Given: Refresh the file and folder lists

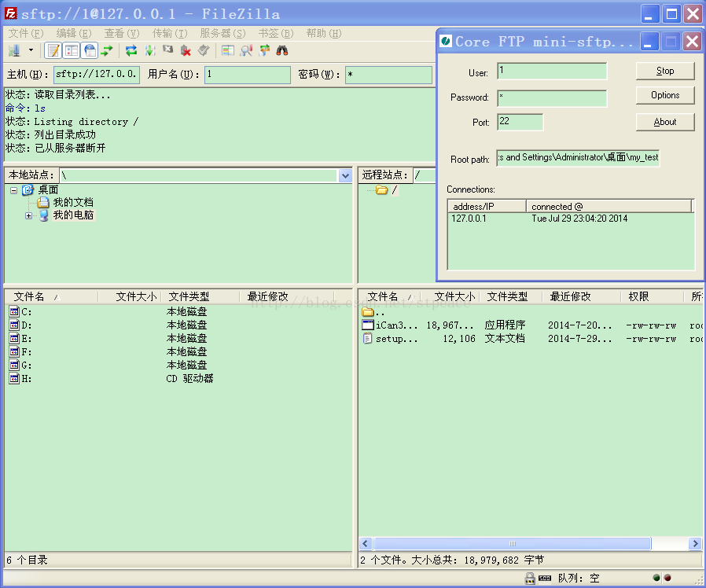Looking at the screenshot, I should [x=131, y=50].
